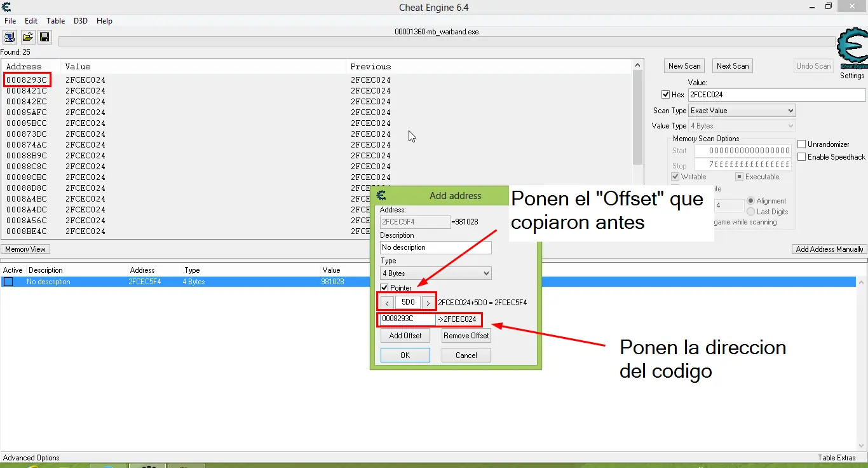
Task: Open the Edit menu
Action: tap(31, 21)
